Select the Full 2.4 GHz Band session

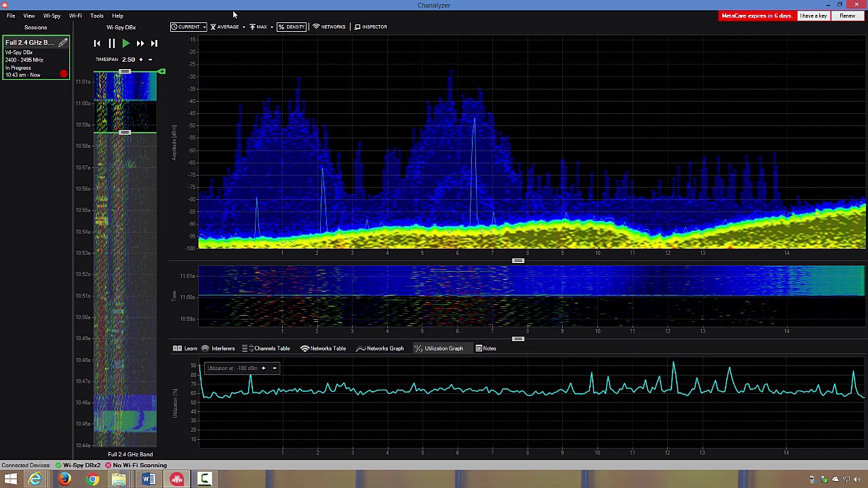(x=35, y=58)
